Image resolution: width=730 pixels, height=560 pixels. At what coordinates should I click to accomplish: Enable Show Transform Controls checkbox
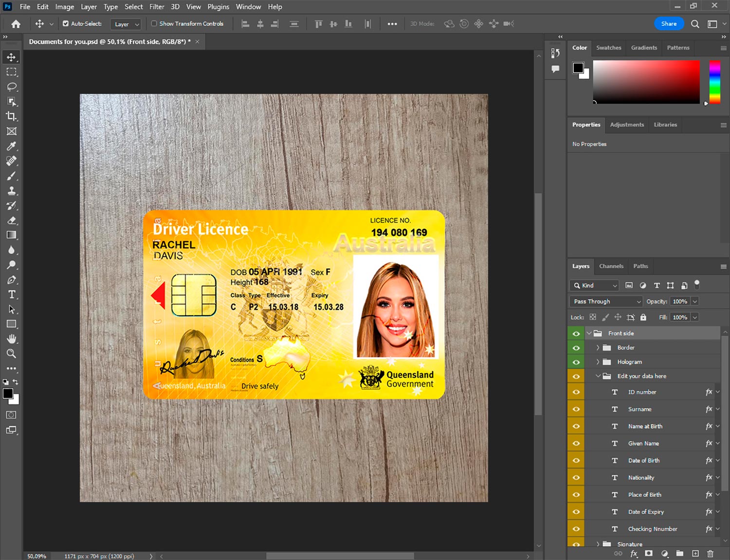154,23
